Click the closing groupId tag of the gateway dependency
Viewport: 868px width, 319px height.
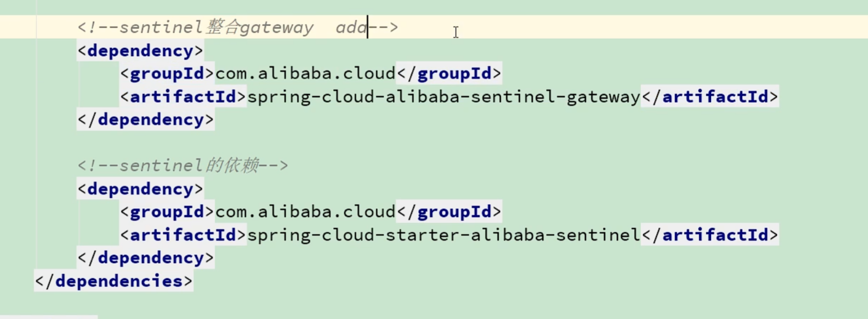click(x=449, y=73)
